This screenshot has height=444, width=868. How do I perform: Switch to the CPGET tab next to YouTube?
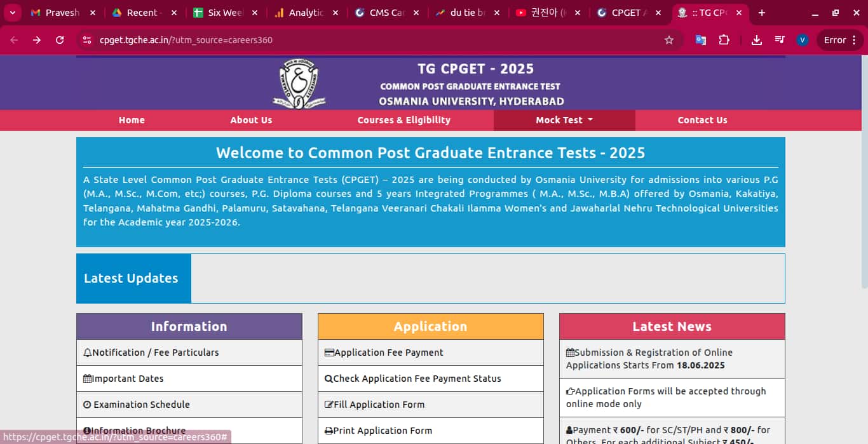click(630, 13)
